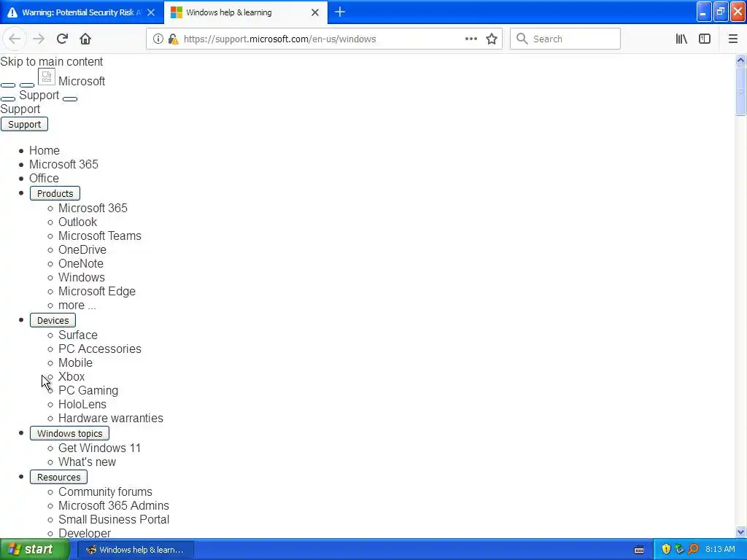747x560 pixels.
Task: Open the Office link
Action: pos(44,178)
